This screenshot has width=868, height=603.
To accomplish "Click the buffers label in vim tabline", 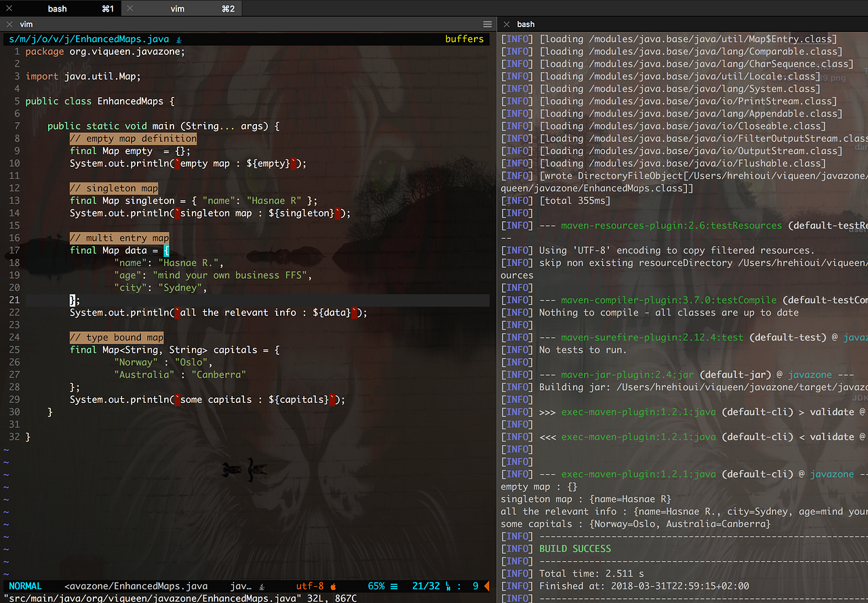I will (x=465, y=39).
